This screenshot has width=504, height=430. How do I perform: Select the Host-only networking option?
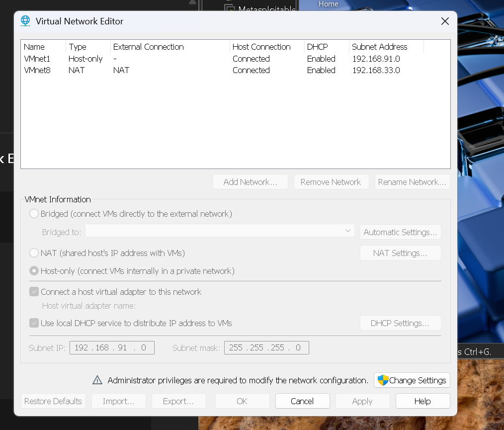click(34, 270)
